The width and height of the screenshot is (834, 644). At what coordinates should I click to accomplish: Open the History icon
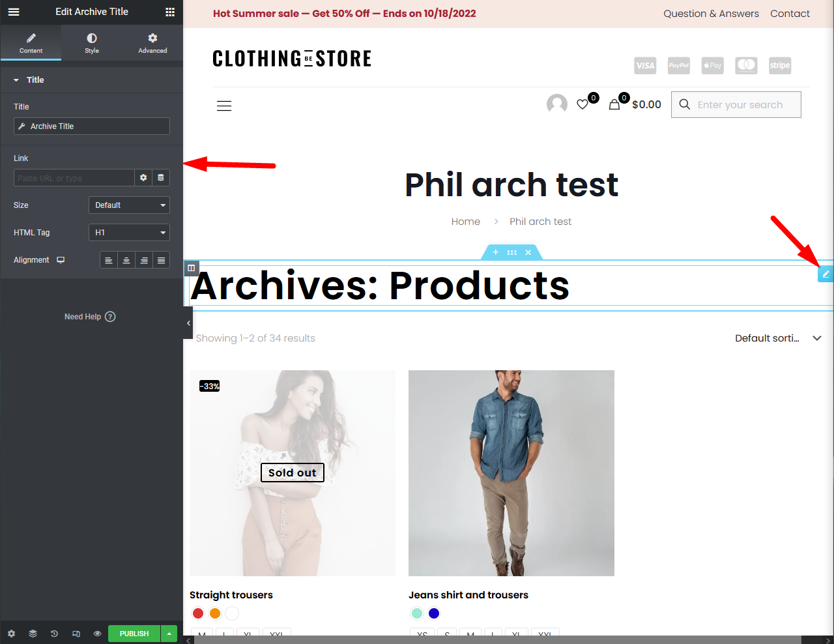54,634
